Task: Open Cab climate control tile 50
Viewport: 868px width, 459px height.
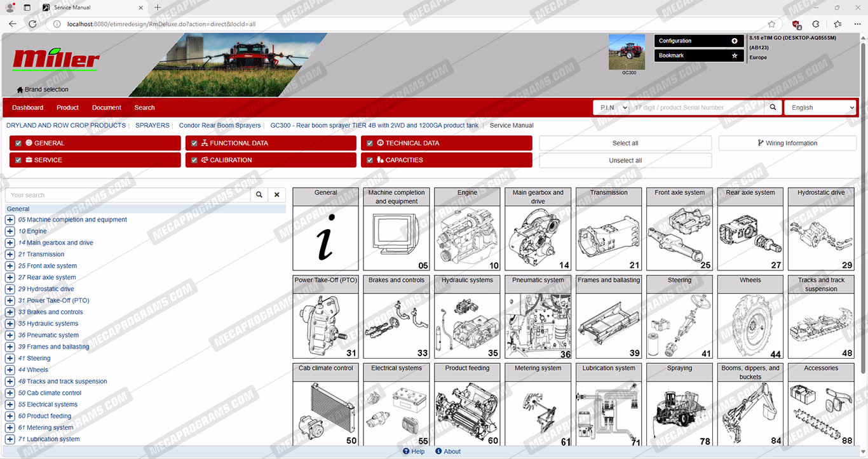Action: [325, 404]
